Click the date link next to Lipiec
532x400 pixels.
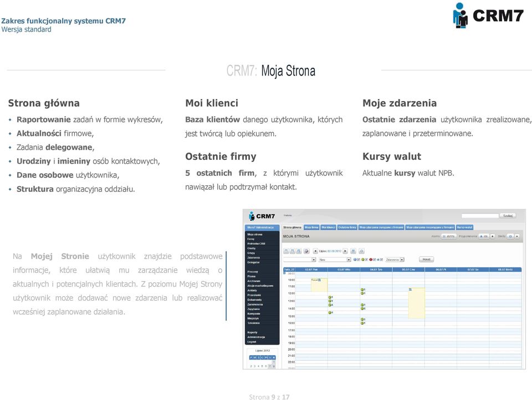click(x=334, y=251)
